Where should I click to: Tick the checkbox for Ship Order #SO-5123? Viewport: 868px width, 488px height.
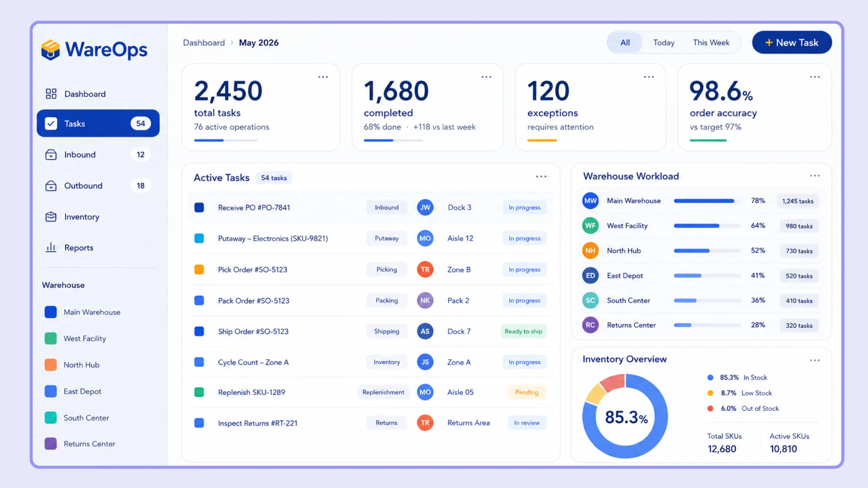click(199, 331)
